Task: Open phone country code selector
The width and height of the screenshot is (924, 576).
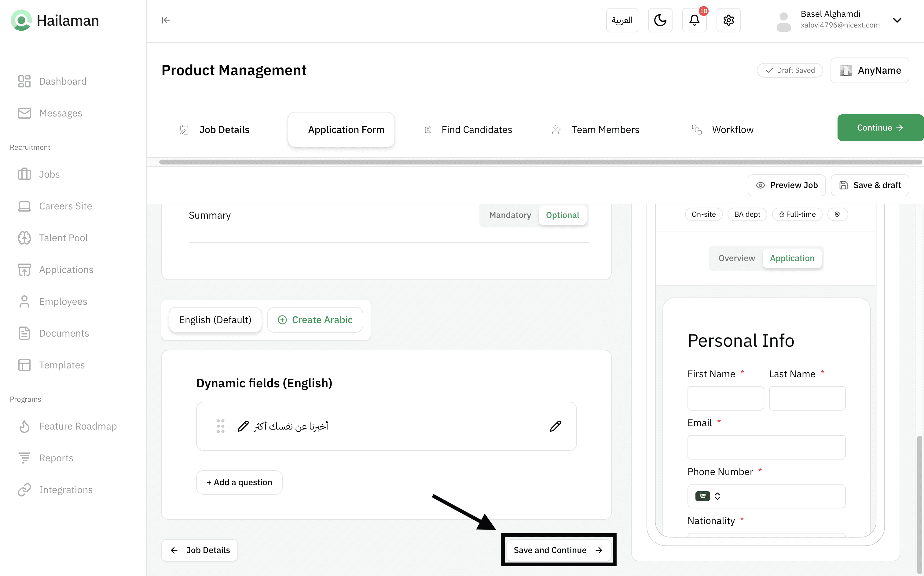Action: tap(707, 496)
